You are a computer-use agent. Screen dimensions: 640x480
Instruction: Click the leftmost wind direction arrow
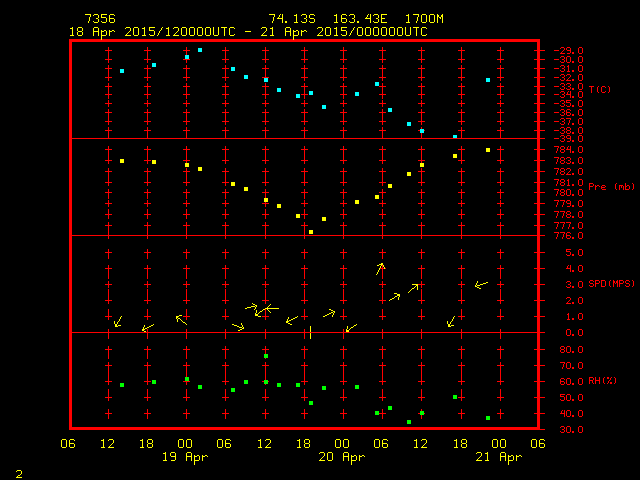pyautogui.click(x=118, y=321)
